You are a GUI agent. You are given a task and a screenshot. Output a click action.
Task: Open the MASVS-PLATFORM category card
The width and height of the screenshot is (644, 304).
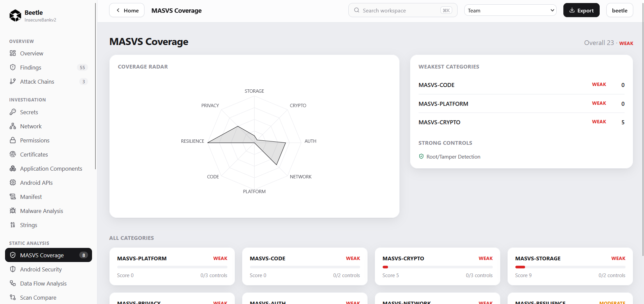pyautogui.click(x=172, y=266)
